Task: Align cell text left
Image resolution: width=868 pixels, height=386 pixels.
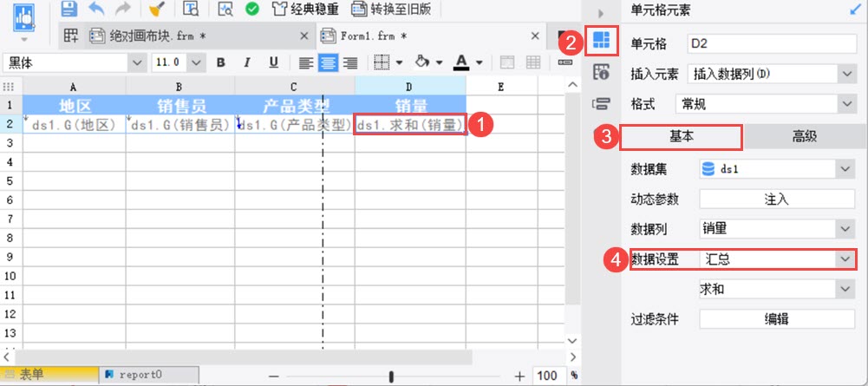Action: coord(305,63)
